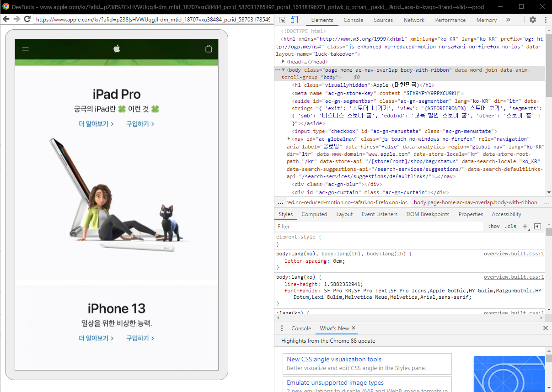This screenshot has width=552, height=392.
Task: Switch to the Memory panel tab
Action: 487,20
